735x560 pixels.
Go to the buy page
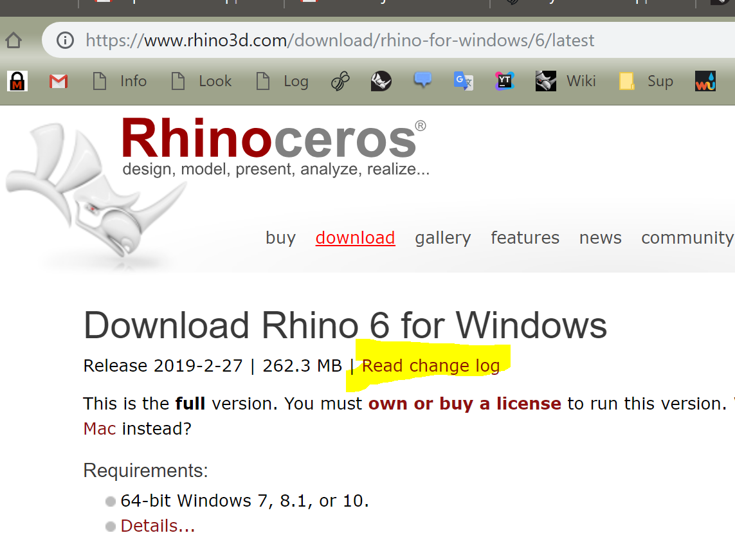(x=281, y=238)
